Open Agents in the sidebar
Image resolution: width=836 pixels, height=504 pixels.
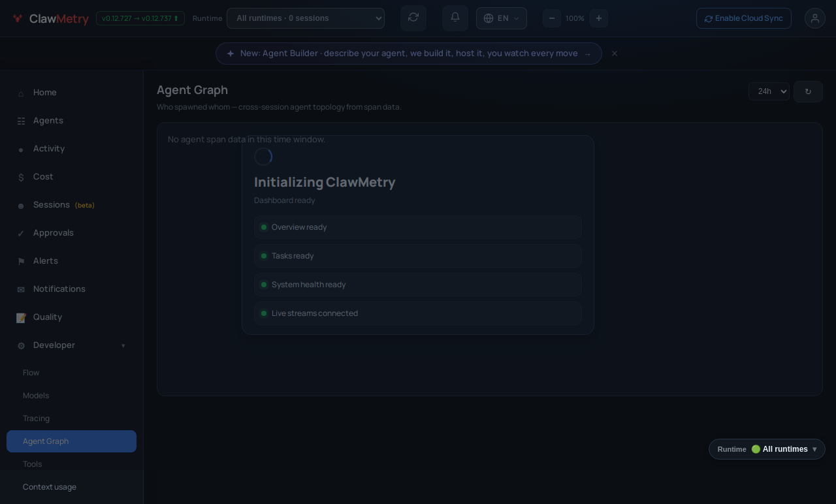[x=72, y=121]
